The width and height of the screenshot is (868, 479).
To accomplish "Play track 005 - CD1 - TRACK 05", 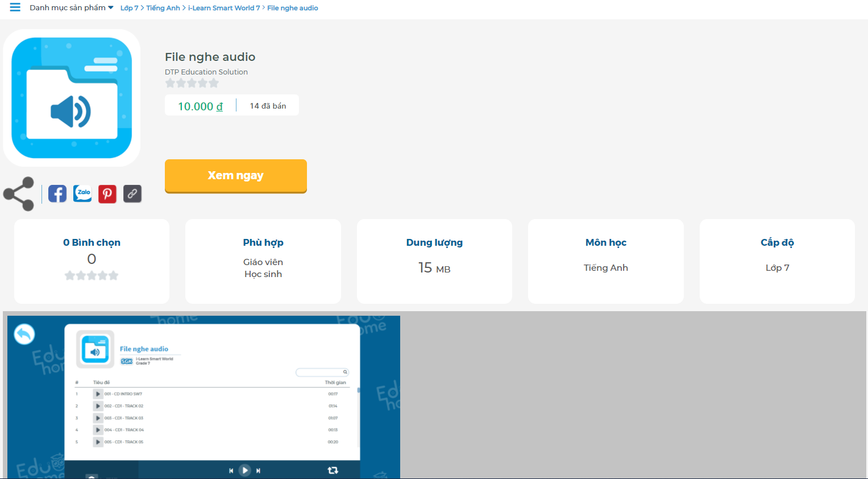I will coord(98,441).
